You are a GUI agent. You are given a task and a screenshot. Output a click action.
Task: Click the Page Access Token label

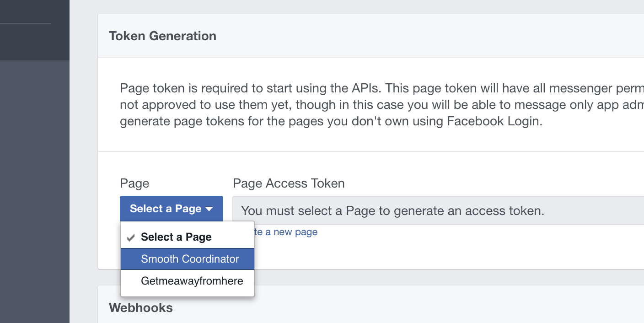click(289, 183)
